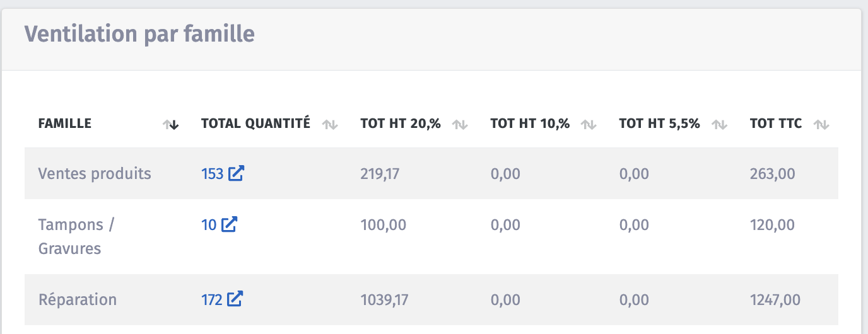Image resolution: width=868 pixels, height=334 pixels.
Task: Sort by Famille column arrows
Action: (171, 125)
